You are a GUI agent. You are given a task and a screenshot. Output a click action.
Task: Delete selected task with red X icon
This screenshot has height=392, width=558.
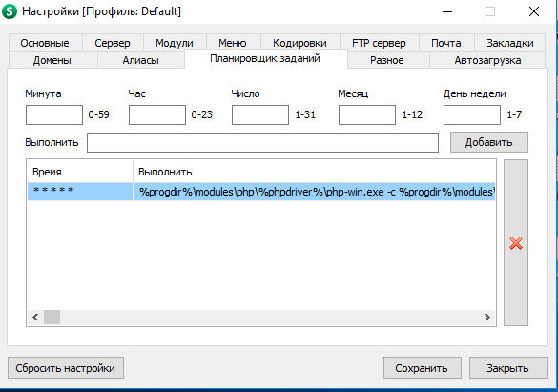(516, 243)
